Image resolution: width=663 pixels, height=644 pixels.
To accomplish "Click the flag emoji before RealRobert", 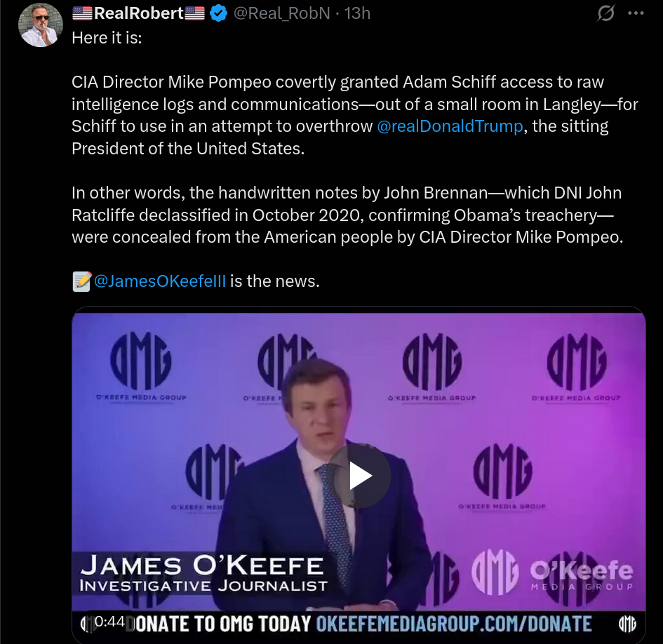I will [83, 13].
